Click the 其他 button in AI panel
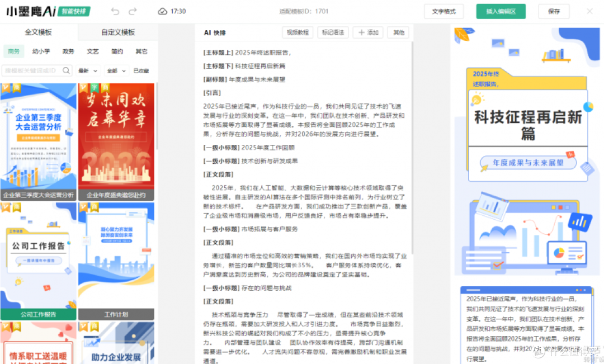Screen dimensions: 604x364 click(398, 32)
